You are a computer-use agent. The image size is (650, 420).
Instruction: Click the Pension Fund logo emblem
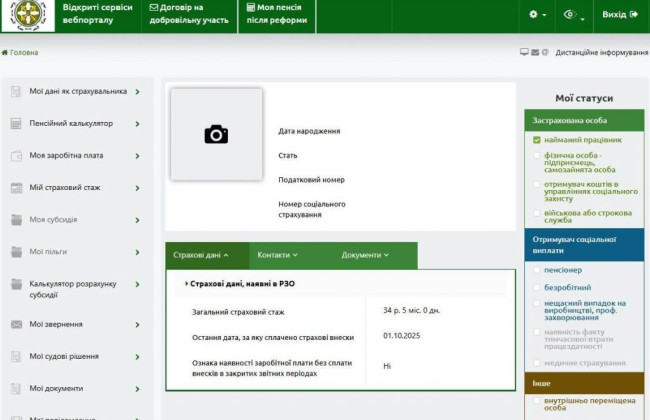coord(28,15)
